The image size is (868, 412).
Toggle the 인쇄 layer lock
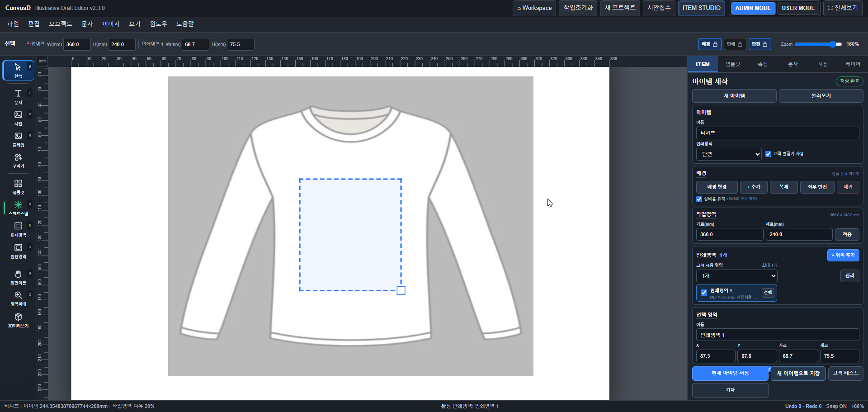click(x=735, y=44)
